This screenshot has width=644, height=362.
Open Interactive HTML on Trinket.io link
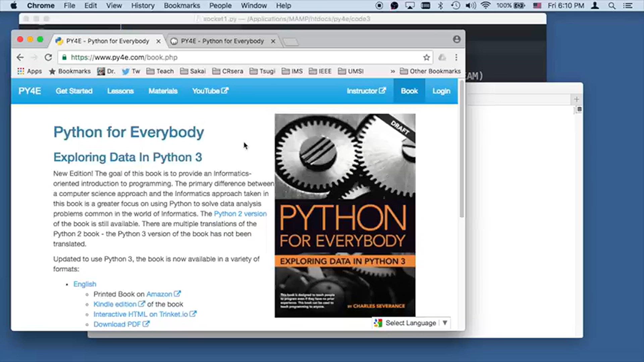point(145,314)
